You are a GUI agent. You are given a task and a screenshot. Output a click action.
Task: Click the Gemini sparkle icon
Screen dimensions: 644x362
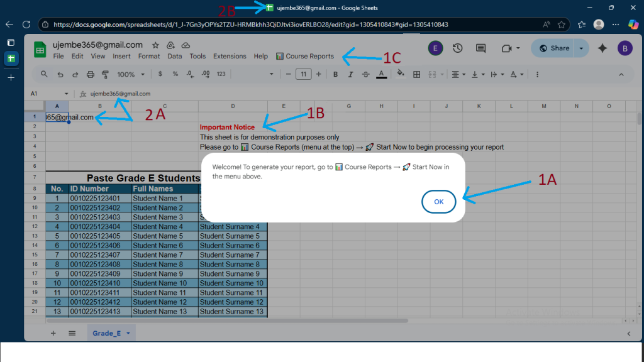pyautogui.click(x=602, y=48)
